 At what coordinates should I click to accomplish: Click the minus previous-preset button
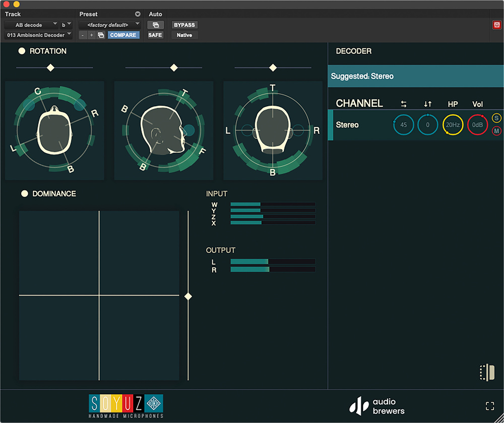pyautogui.click(x=83, y=35)
